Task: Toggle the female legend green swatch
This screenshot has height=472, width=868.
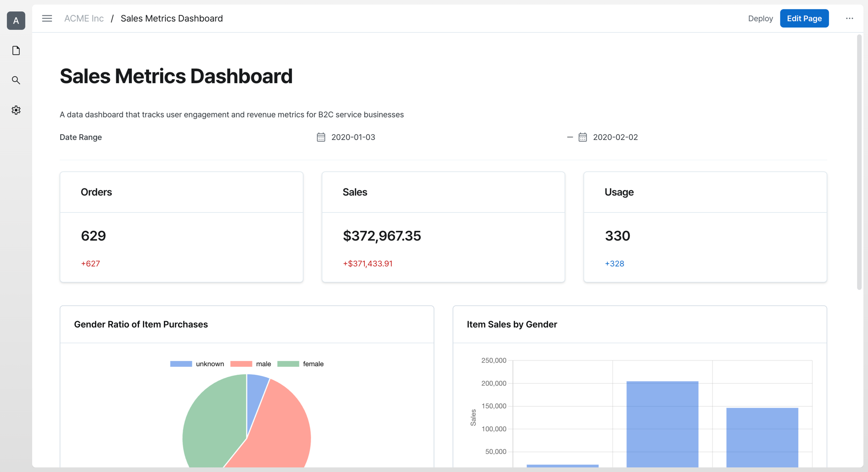Action: pos(288,364)
